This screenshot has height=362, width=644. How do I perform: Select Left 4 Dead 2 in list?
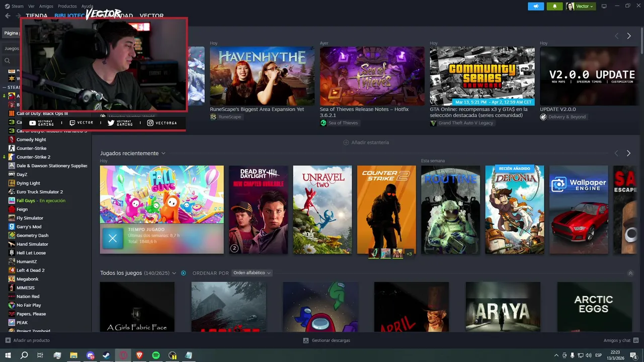(x=30, y=270)
